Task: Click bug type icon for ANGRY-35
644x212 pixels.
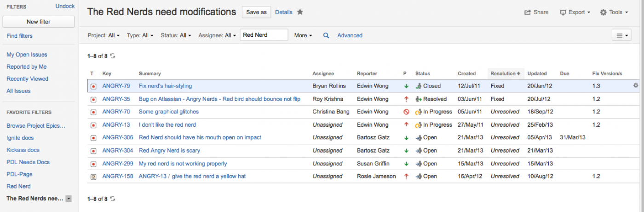Action: click(93, 99)
